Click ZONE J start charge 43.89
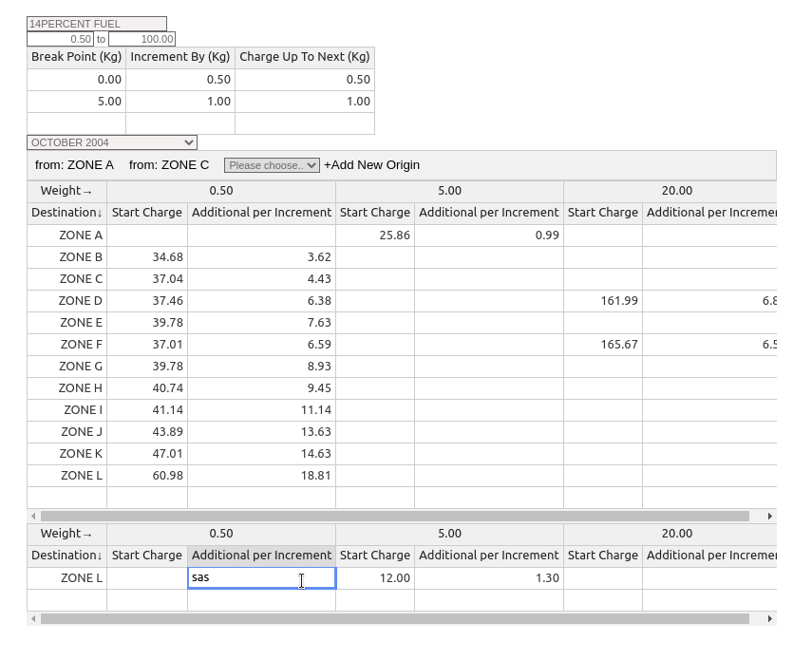Viewport: 812px width, 660px height. pos(147,432)
